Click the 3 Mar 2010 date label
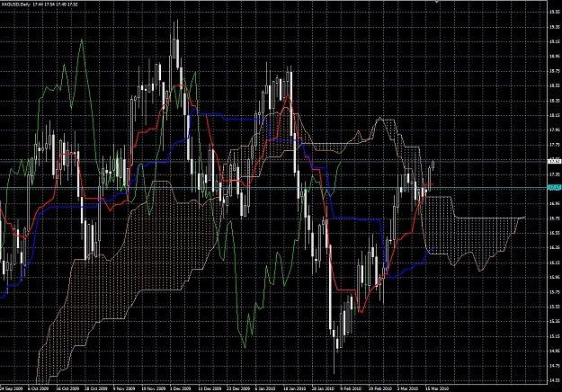The image size is (562, 392). tap(407, 388)
